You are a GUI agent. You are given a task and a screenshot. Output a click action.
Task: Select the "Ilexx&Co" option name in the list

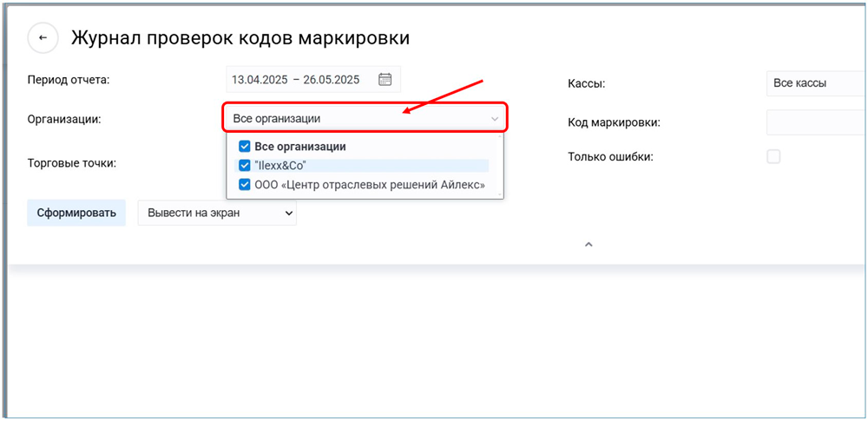[280, 165]
